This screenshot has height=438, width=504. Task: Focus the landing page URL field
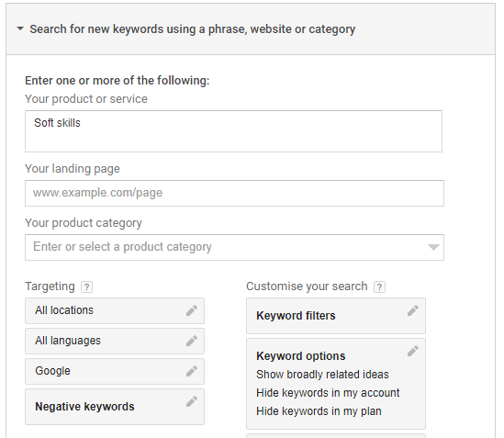[x=234, y=193]
